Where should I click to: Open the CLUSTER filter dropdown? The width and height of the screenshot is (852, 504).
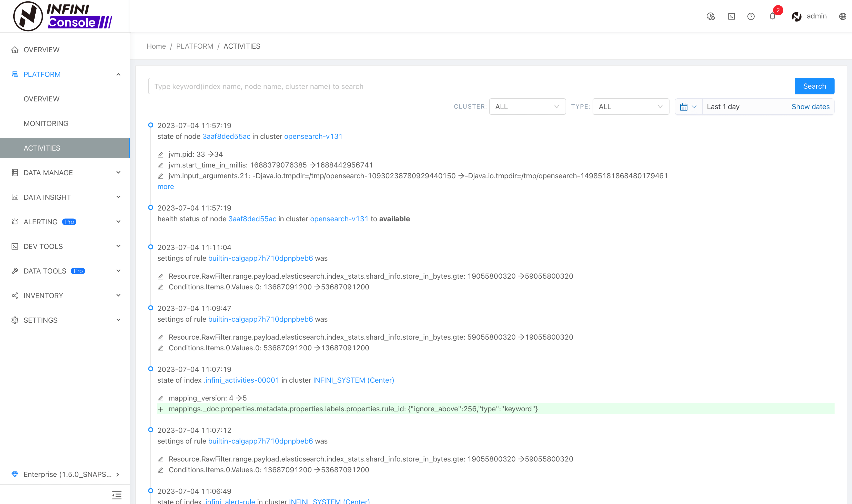point(528,107)
